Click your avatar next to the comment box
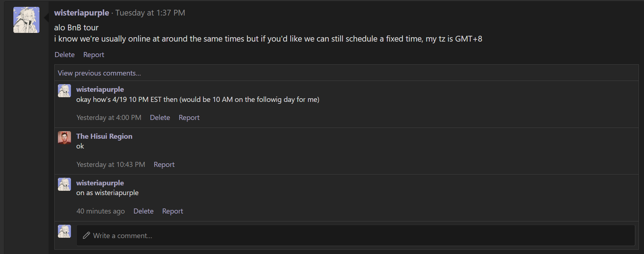644x254 pixels. [64, 231]
